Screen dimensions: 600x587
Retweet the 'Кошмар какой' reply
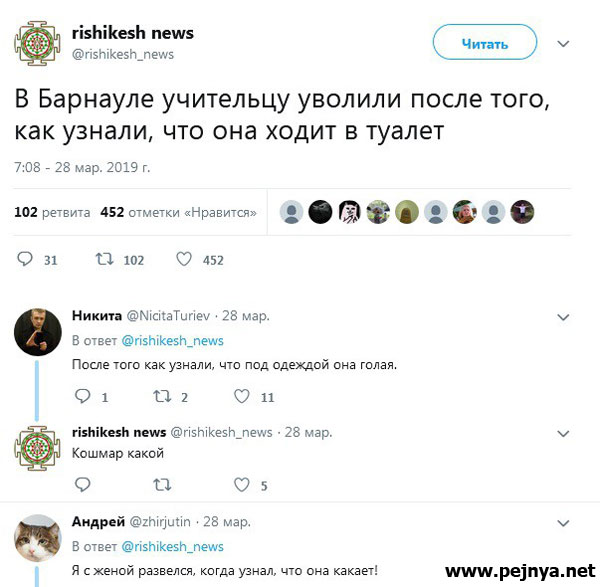click(162, 485)
